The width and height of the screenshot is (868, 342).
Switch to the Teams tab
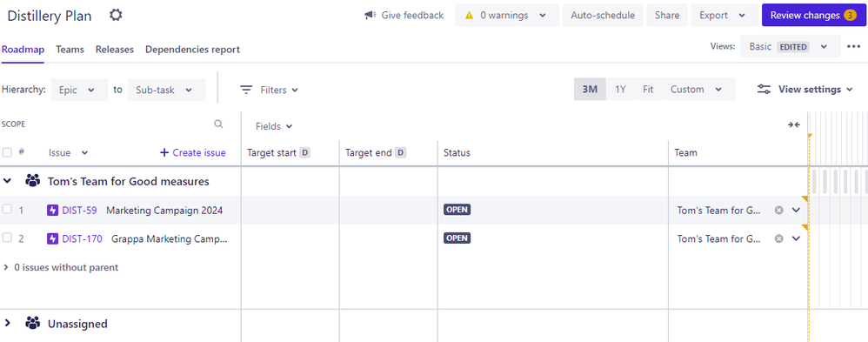tap(70, 50)
